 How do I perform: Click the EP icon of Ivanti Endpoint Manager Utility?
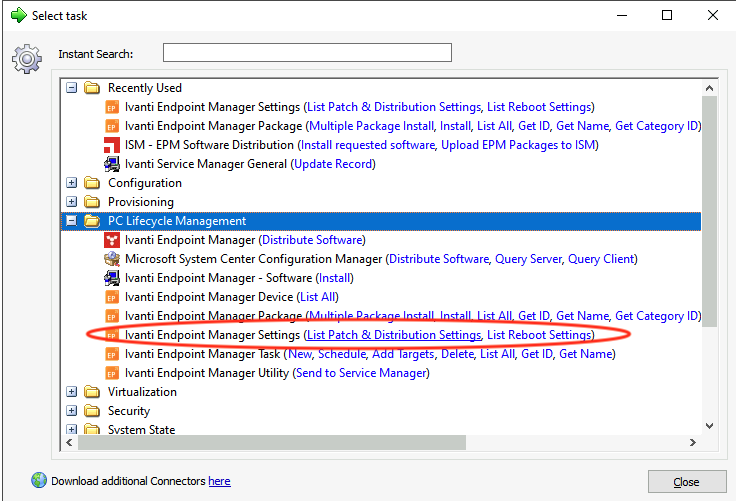[112, 373]
